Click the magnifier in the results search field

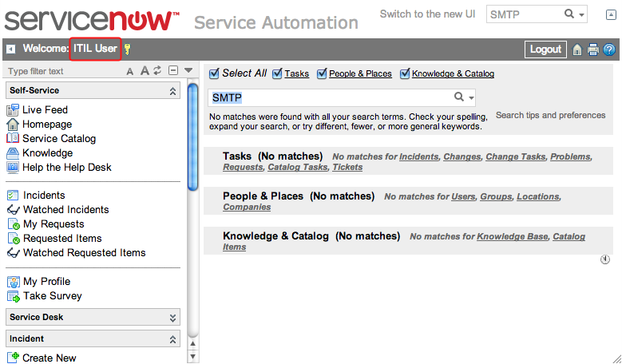pyautogui.click(x=459, y=97)
